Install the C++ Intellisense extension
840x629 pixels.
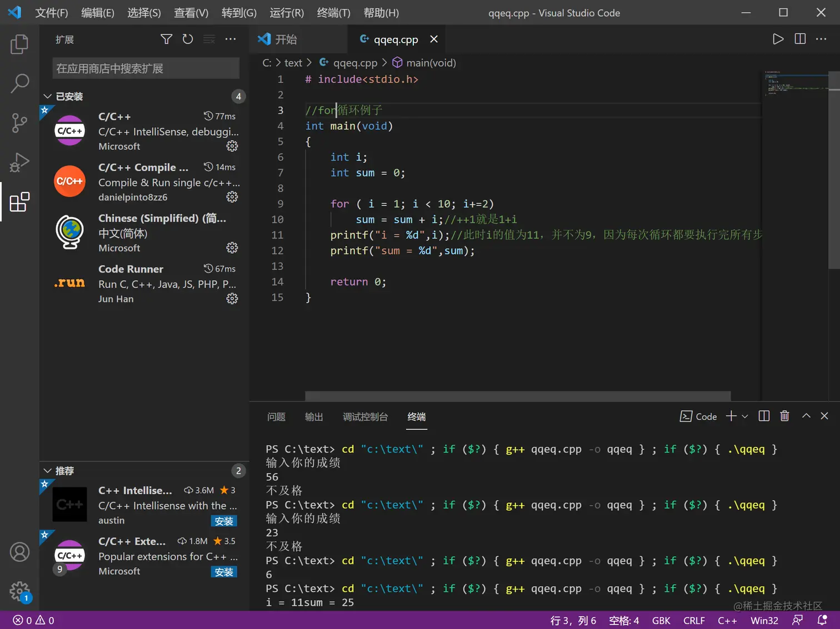[224, 521]
